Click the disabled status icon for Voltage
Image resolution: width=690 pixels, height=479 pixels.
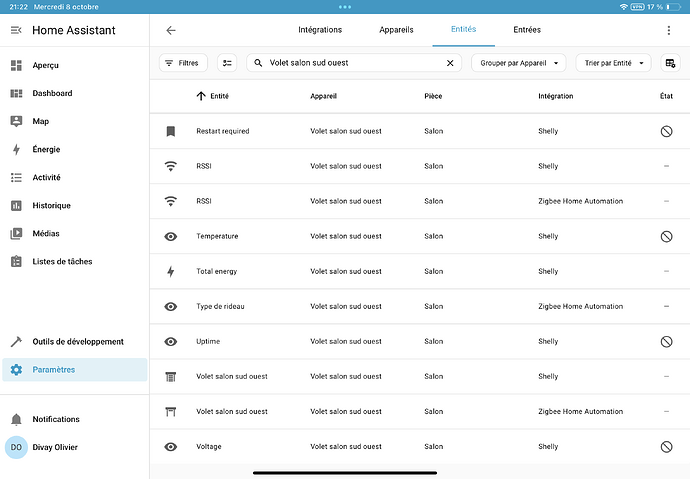666,446
